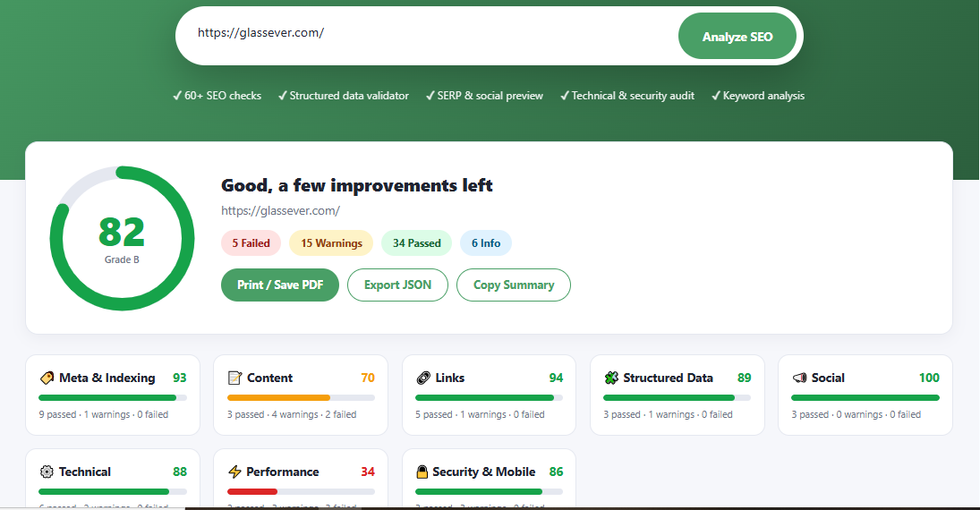The image size is (980, 510).
Task: Click the Social megaphone icon
Action: pos(799,378)
